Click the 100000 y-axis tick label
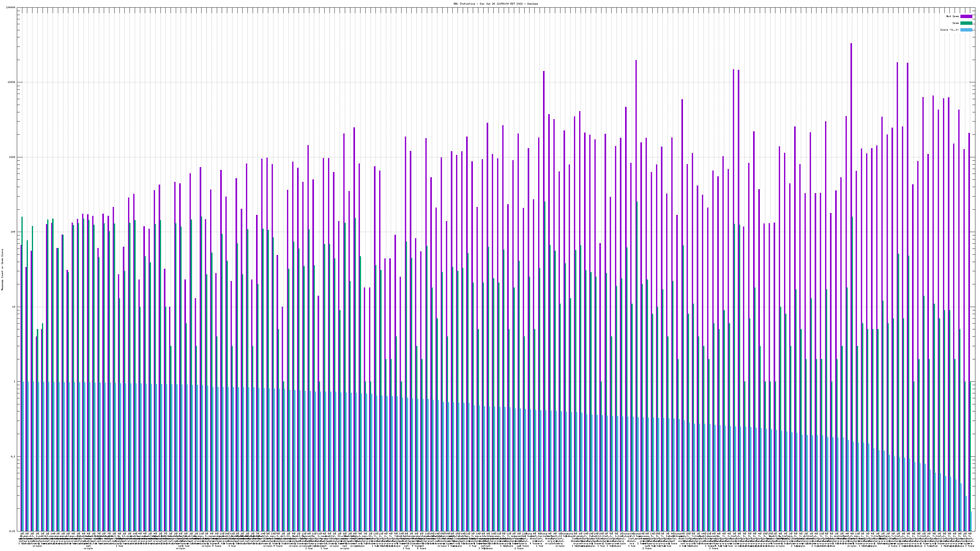This screenshot has width=980, height=551. tap(11, 8)
